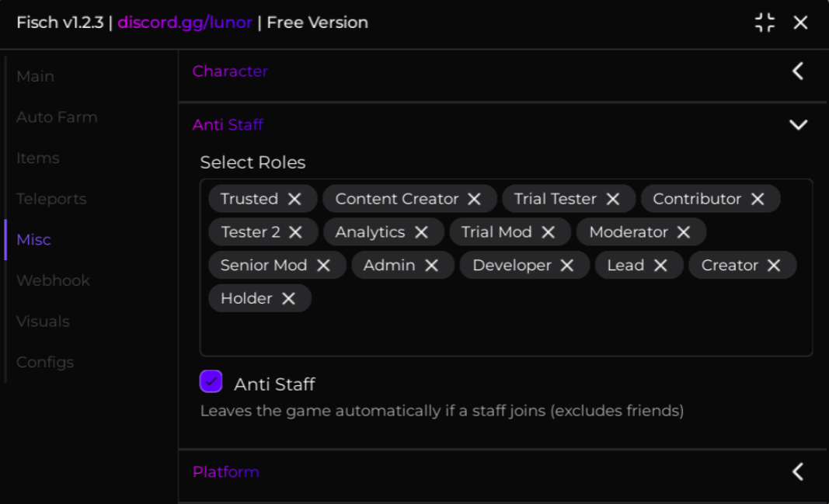829x504 pixels.
Task: Select the Misc tab
Action: [34, 239]
